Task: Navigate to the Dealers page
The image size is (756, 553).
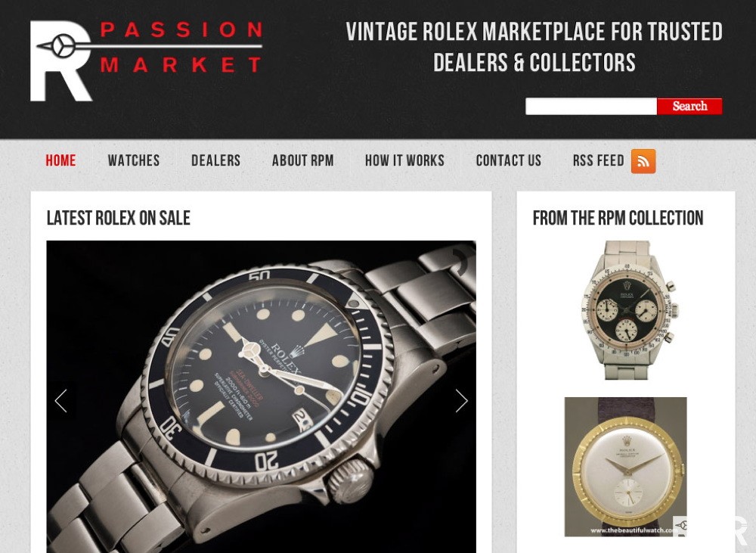Action: (215, 160)
